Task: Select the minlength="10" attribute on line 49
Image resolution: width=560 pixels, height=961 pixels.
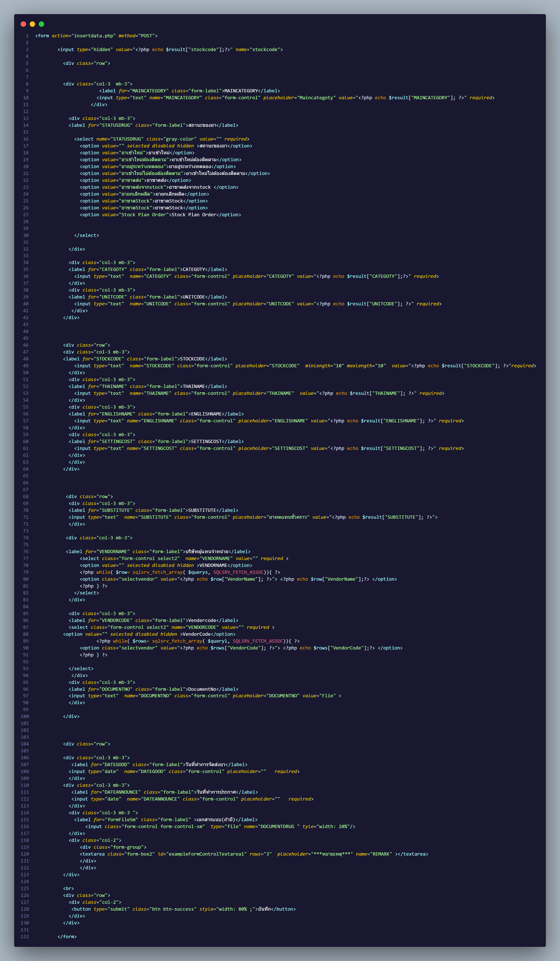Action: tap(324, 366)
